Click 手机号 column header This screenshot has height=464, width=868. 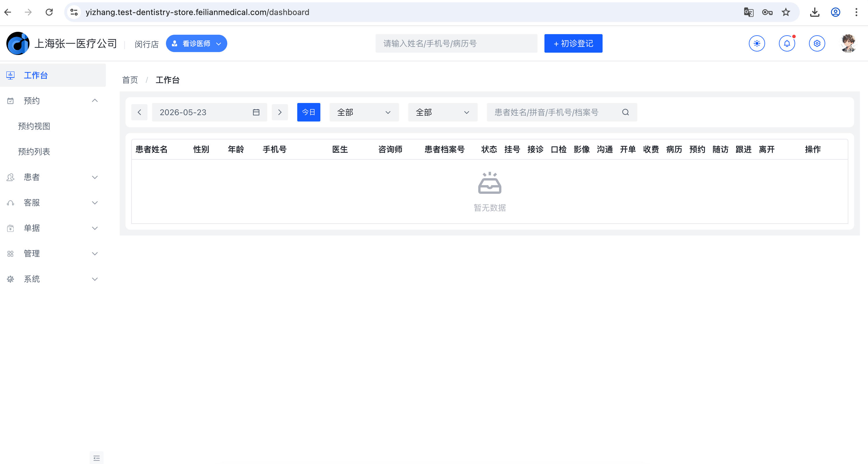(275, 149)
